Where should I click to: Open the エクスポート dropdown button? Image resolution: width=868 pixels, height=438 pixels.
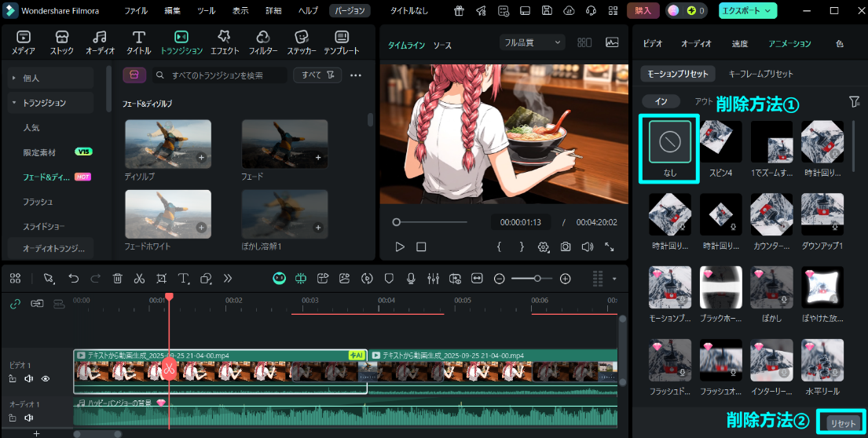(747, 10)
